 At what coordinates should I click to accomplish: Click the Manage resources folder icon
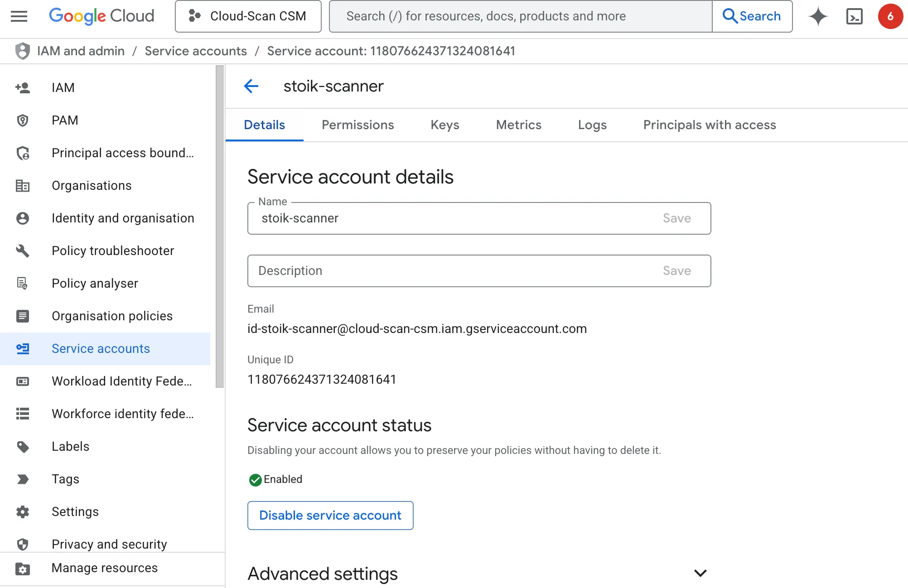[x=23, y=568]
